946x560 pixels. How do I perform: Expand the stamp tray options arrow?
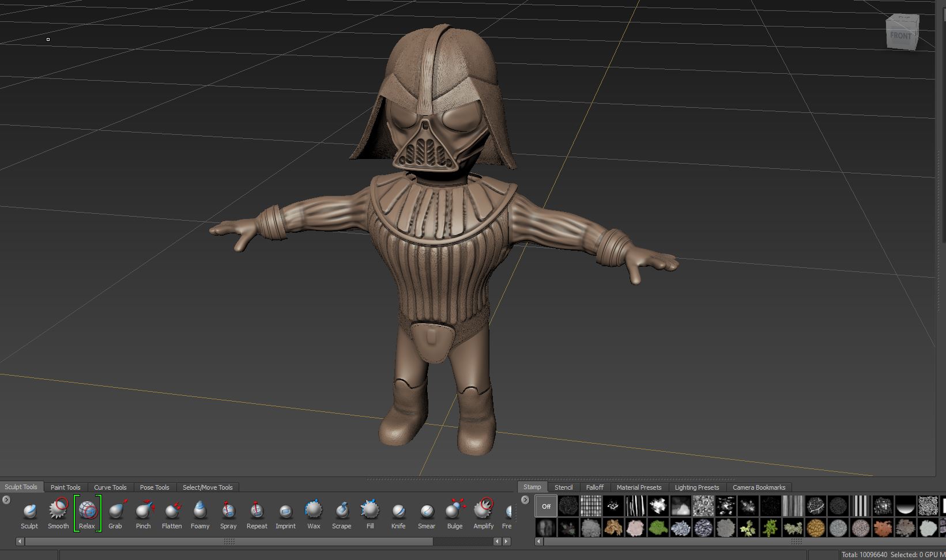coord(525,500)
